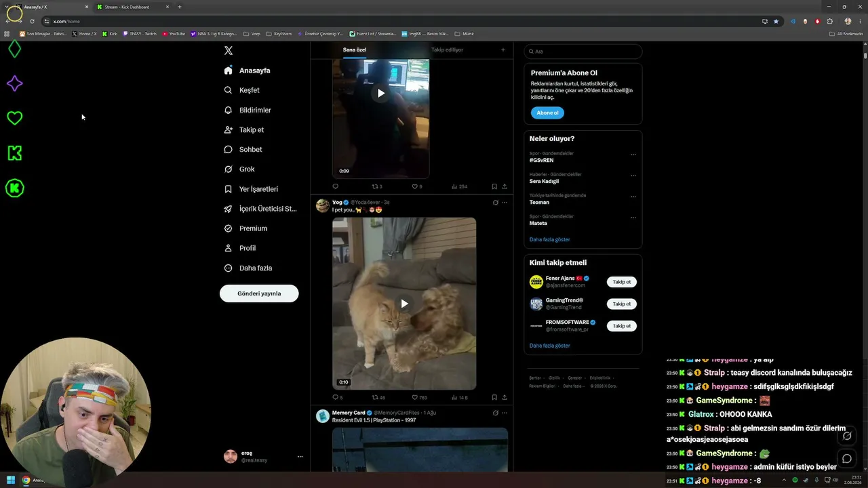Switch to the Takip ediliyor tab
868x488 pixels.
point(448,49)
